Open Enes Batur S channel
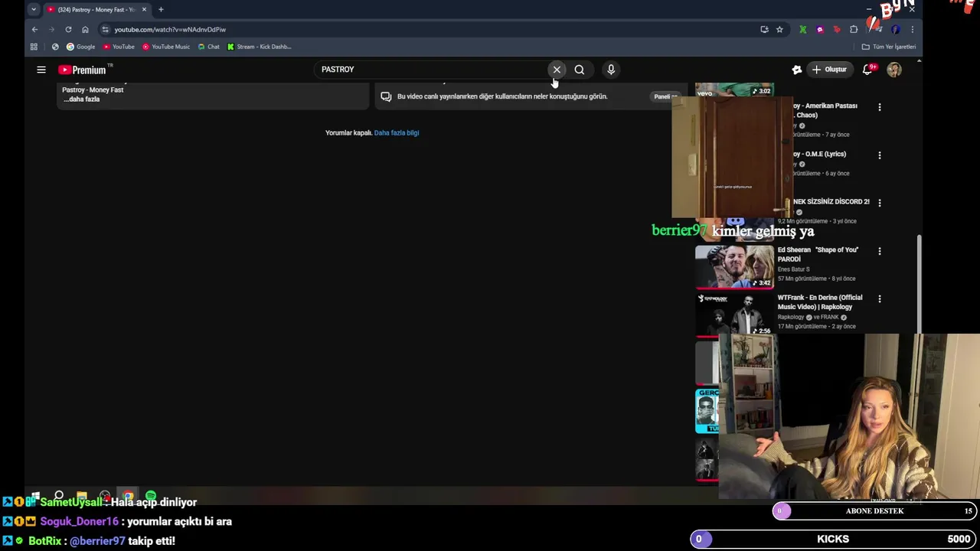 [793, 269]
